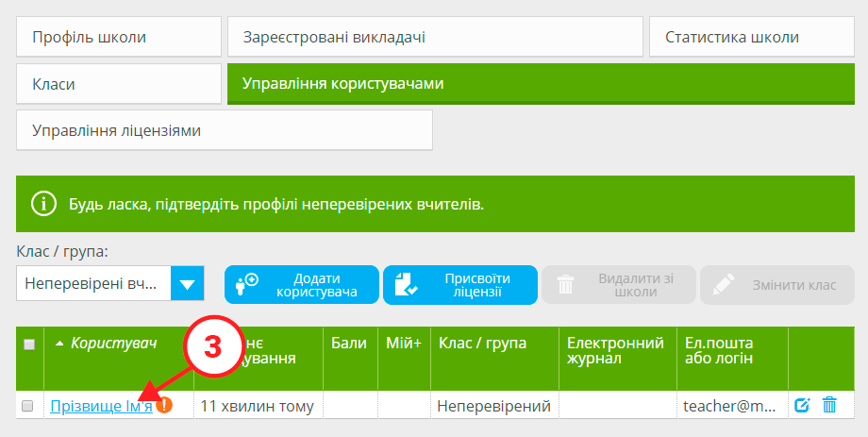Select the checkbox for Прізвище Ім'я row
The width and height of the screenshot is (868, 437).
[x=27, y=406]
